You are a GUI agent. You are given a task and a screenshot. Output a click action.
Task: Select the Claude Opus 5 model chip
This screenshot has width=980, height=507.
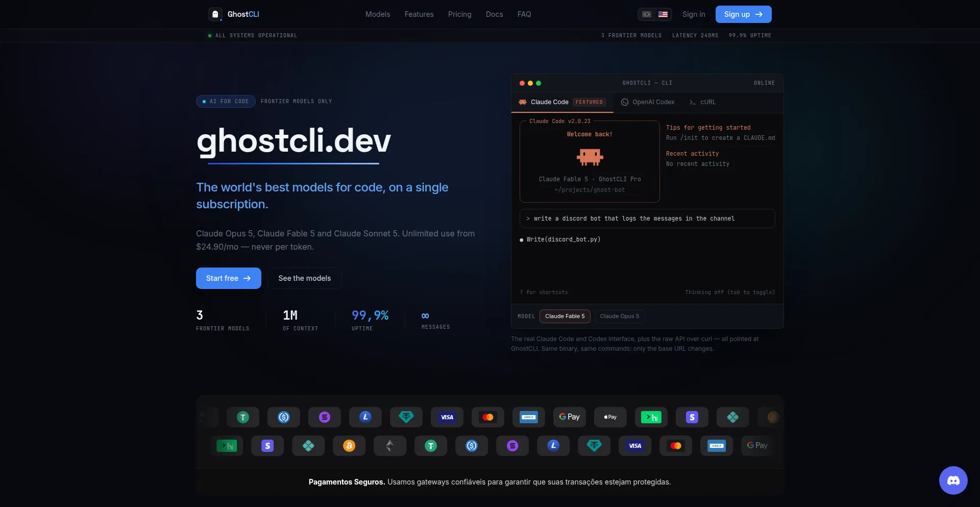pyautogui.click(x=620, y=316)
